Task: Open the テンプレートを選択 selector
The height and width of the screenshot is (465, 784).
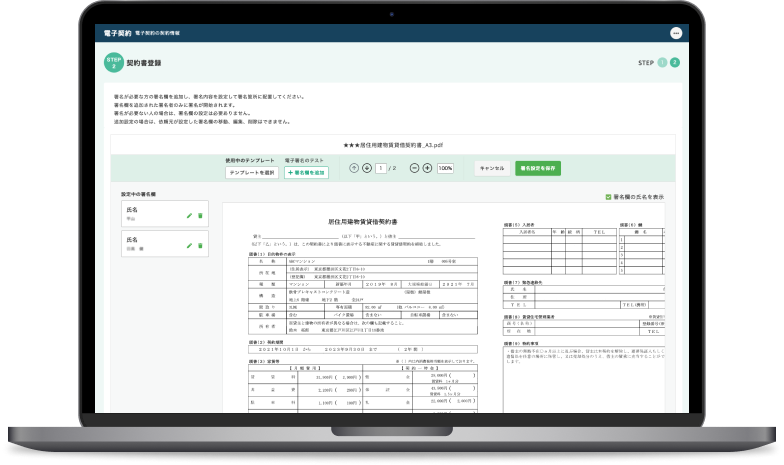Action: pyautogui.click(x=251, y=173)
